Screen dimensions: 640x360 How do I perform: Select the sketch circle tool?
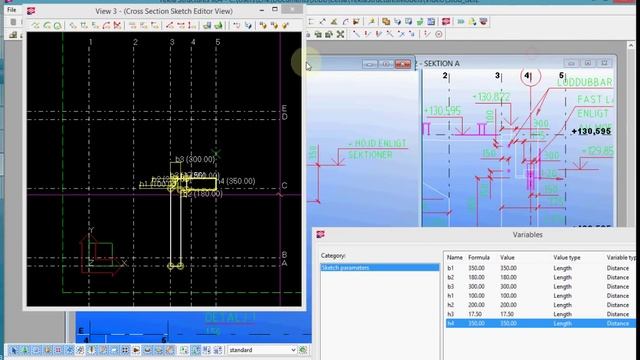[x=58, y=25]
